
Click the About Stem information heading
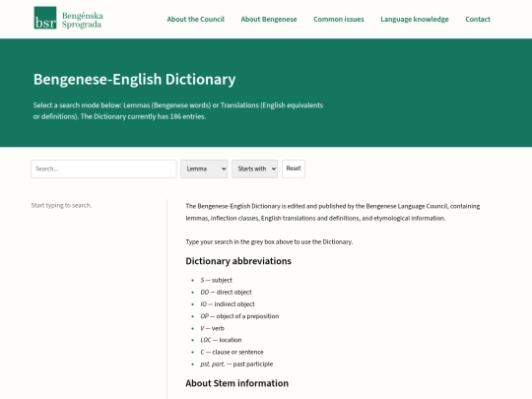pos(236,383)
